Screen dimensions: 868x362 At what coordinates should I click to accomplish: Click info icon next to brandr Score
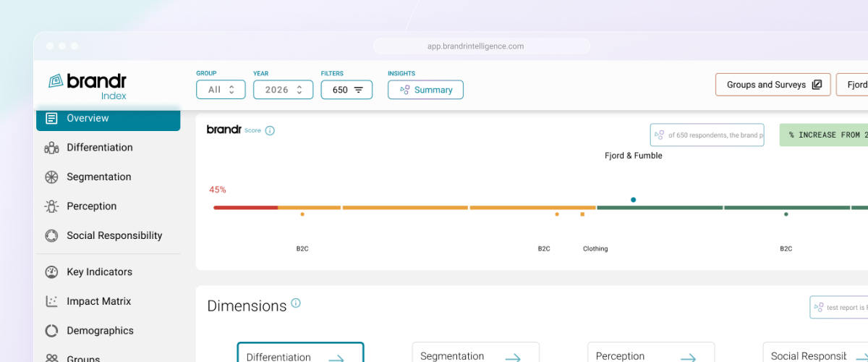point(270,130)
